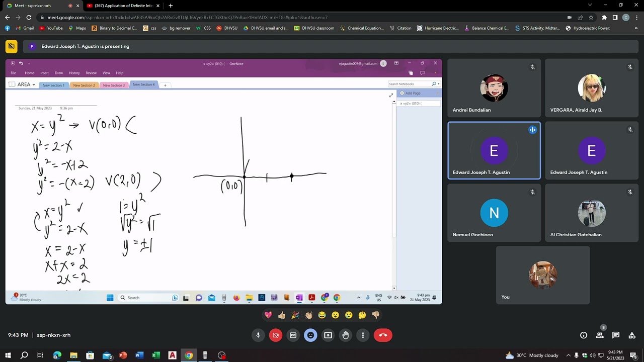Send the surprised face reaction
Viewport: 644px width, 362px height.
335,315
